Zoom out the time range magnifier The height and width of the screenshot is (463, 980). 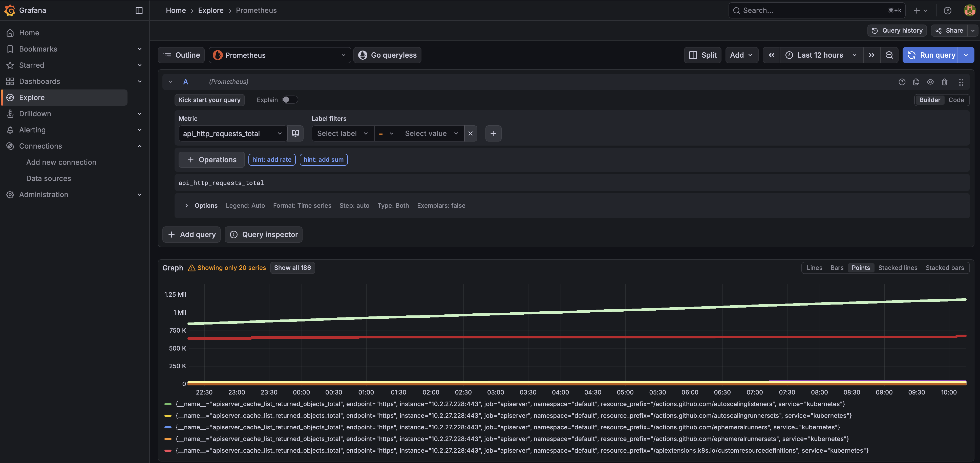[889, 55]
